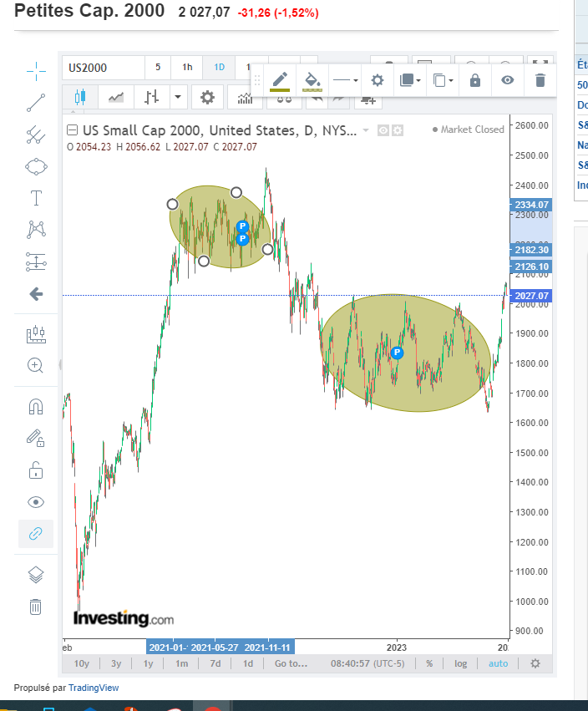Open series settings gear in legend
This screenshot has height=711, width=588.
point(398,130)
